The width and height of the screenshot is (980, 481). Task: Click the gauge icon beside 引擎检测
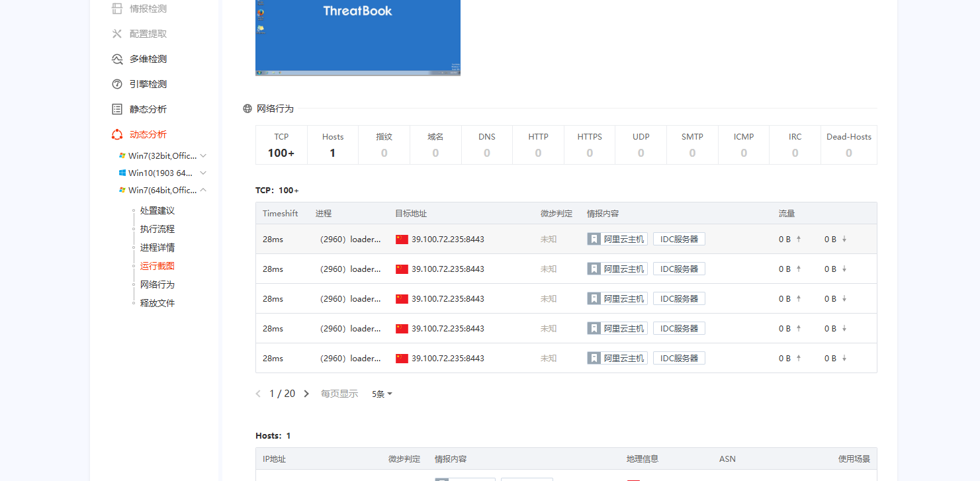[x=117, y=84]
